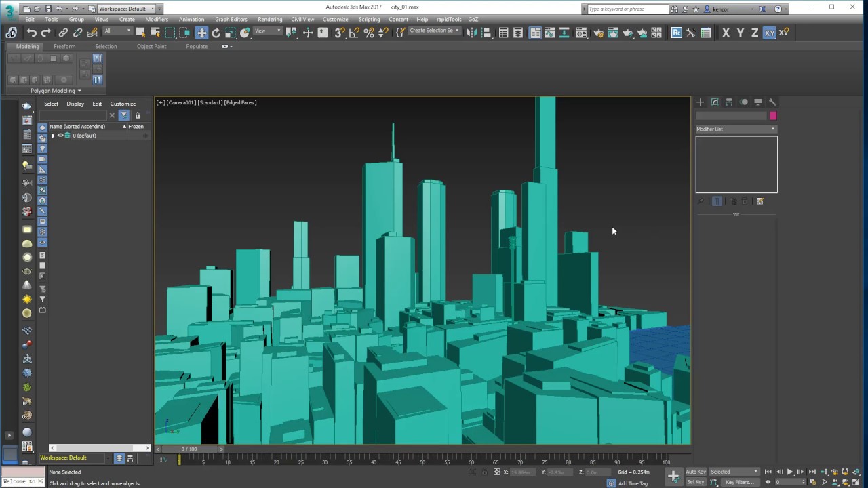Restrict transform to X axis
868x488 pixels.
[726, 33]
